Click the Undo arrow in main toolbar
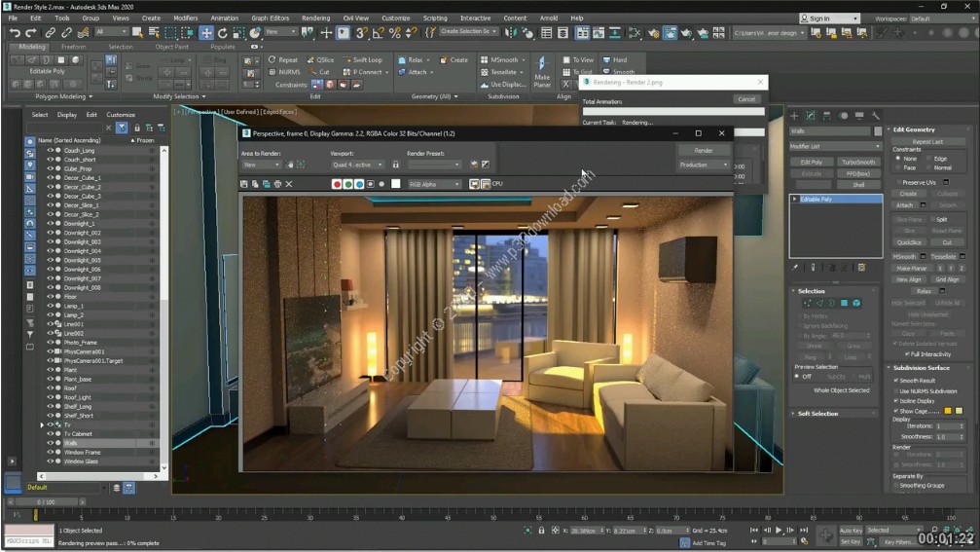 (15, 32)
